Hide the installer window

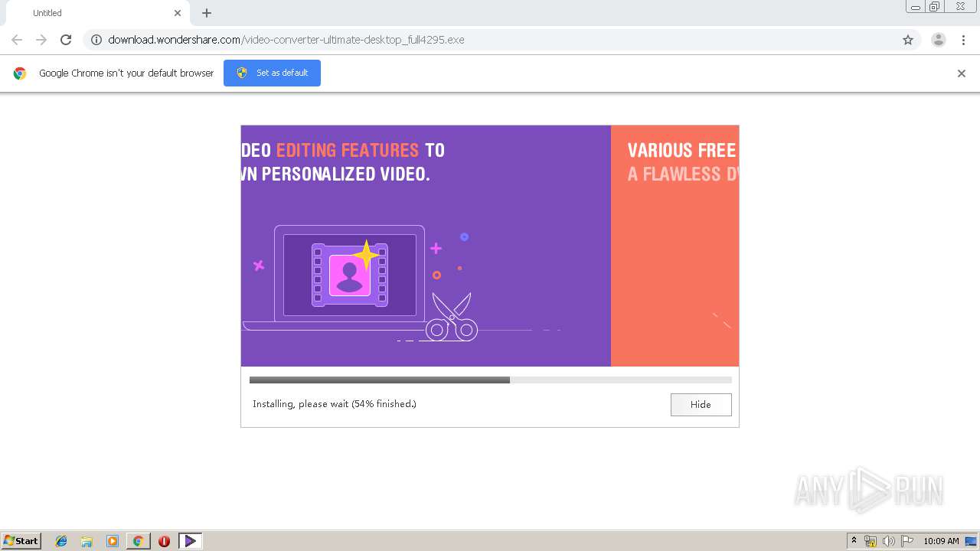click(701, 404)
